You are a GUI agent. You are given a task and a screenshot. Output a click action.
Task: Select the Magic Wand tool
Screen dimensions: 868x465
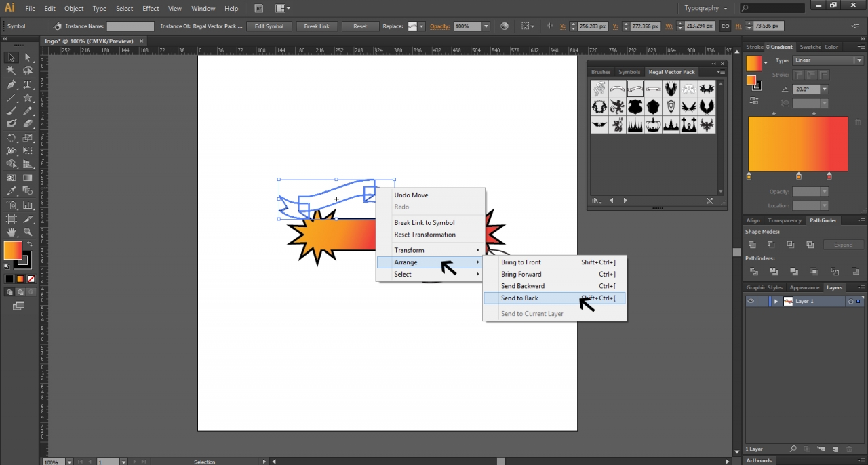12,70
